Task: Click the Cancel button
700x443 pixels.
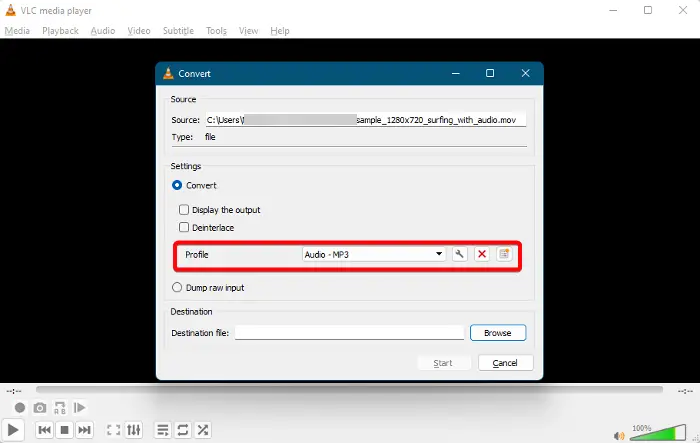Action: (x=505, y=363)
